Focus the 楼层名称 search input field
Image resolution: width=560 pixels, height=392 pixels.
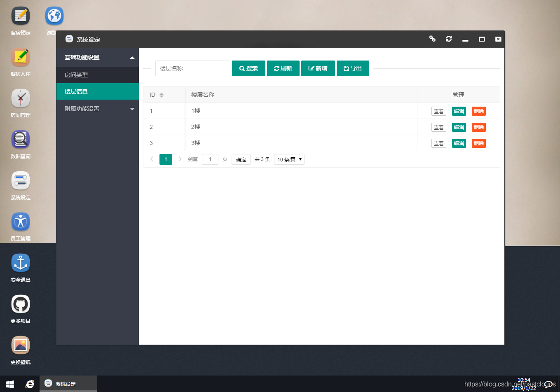point(193,68)
